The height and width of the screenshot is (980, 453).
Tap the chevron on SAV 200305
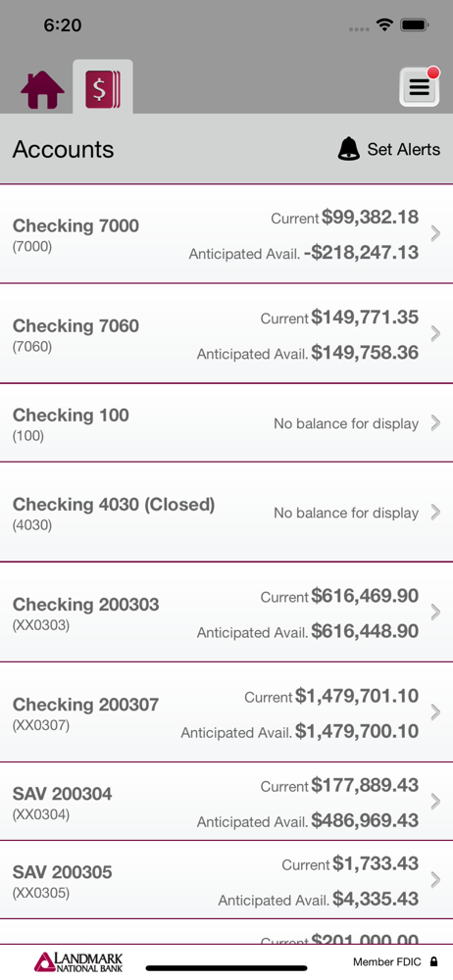click(x=435, y=880)
